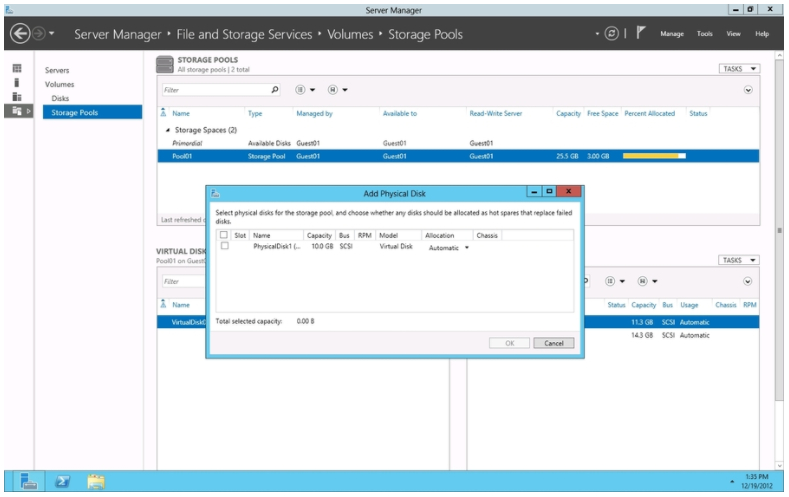Collapse the Storage Spaces (2) group
This screenshot has width=789, height=497.
(168, 130)
